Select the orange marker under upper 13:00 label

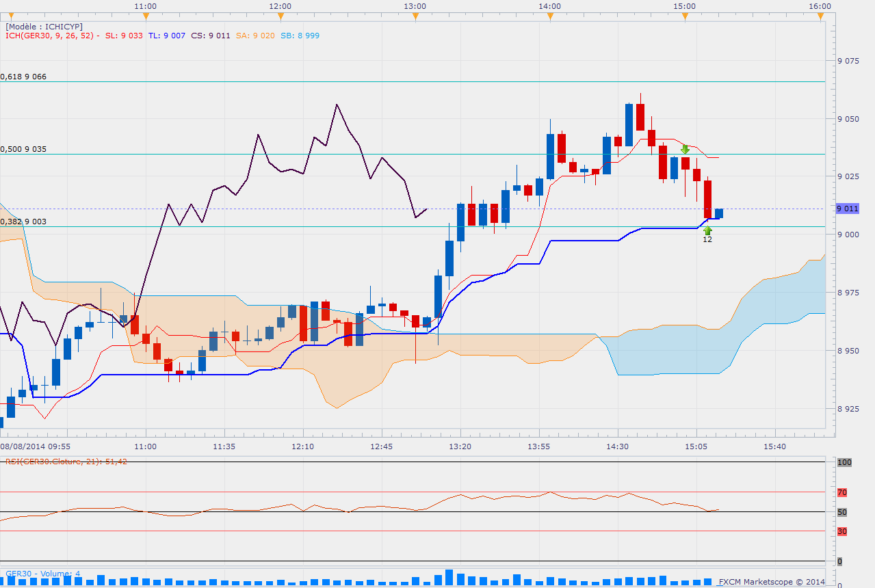pos(415,15)
